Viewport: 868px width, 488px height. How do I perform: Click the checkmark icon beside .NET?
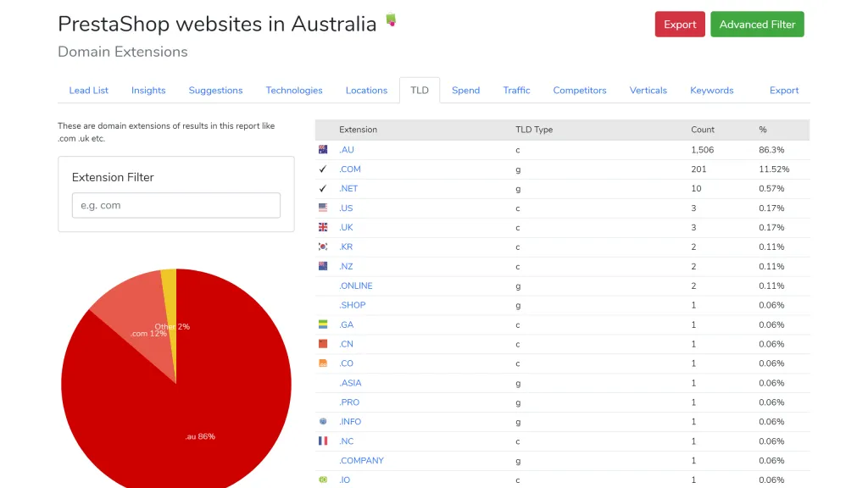point(323,189)
